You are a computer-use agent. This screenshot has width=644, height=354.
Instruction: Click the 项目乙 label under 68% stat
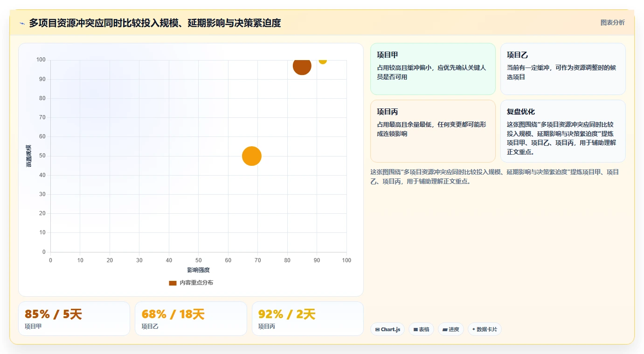[150, 327]
